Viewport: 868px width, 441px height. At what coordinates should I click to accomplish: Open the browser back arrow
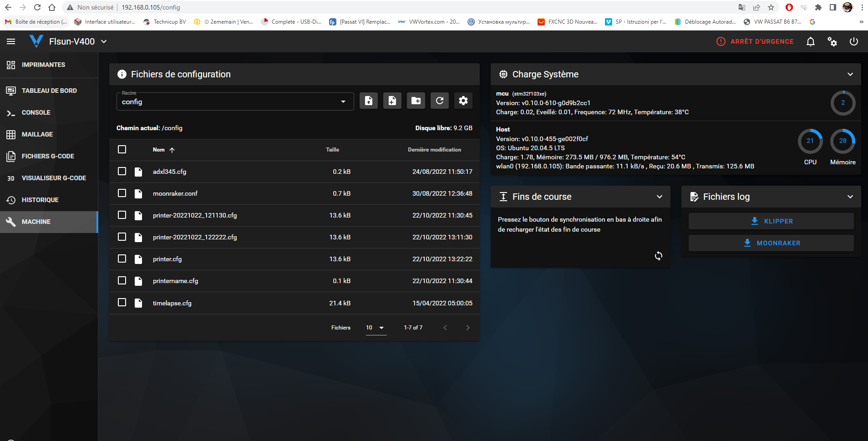click(x=8, y=7)
